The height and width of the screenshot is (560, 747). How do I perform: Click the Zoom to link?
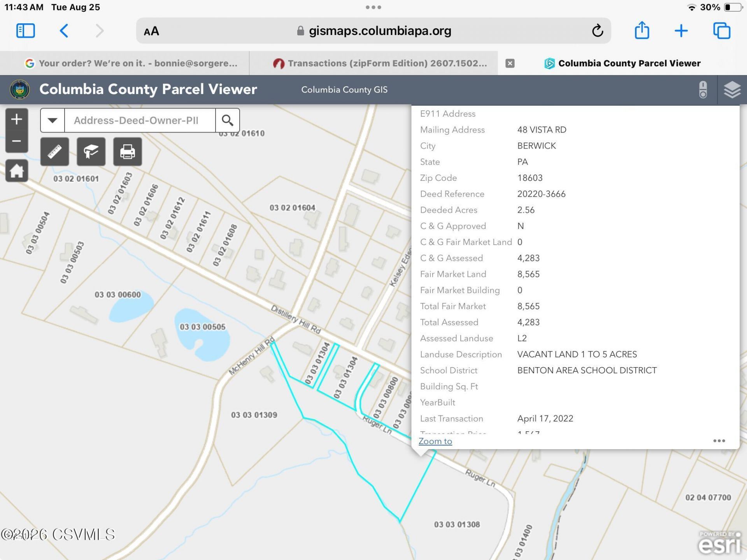[435, 441]
